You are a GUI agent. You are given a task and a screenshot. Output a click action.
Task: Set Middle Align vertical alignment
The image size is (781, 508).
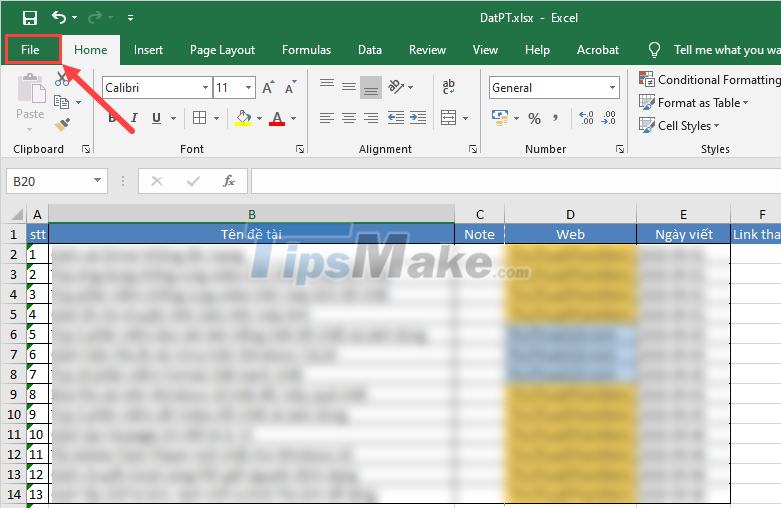tap(349, 88)
